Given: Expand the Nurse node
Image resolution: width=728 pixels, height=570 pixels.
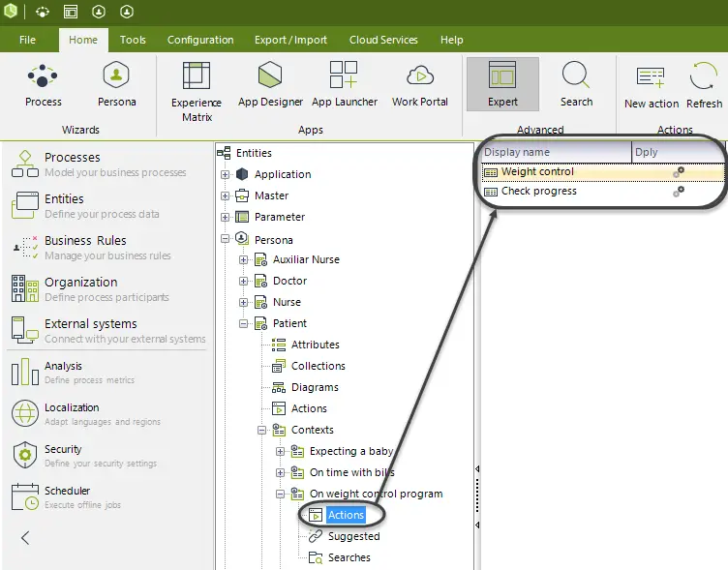Looking at the screenshot, I should tap(243, 303).
